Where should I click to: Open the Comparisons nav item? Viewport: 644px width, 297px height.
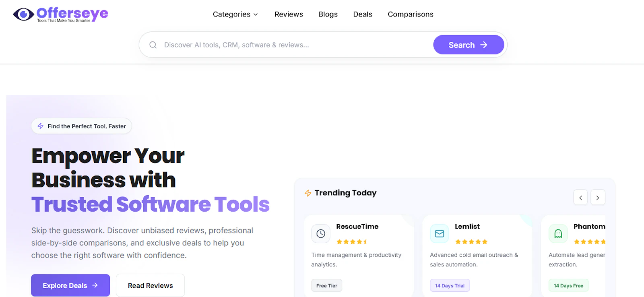411,14
